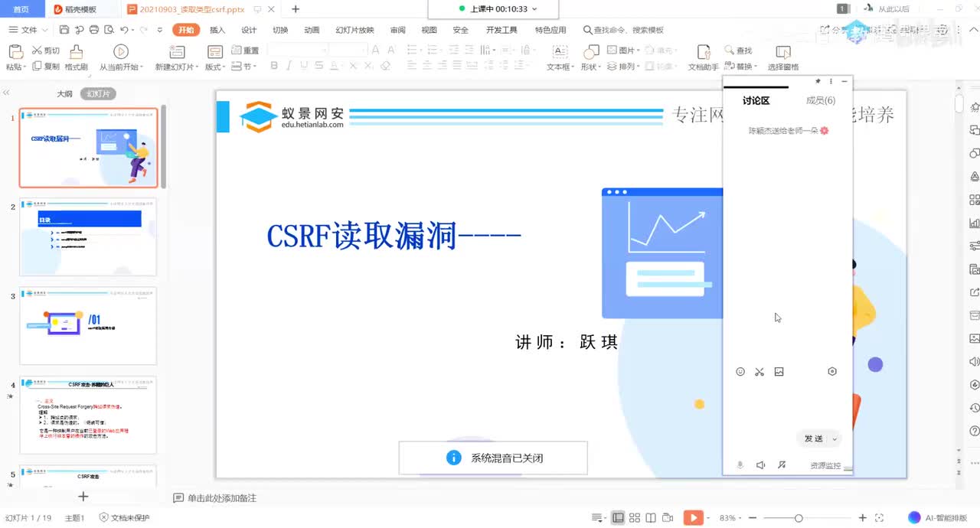Open the Arrange (排列) dropdown

[622, 67]
